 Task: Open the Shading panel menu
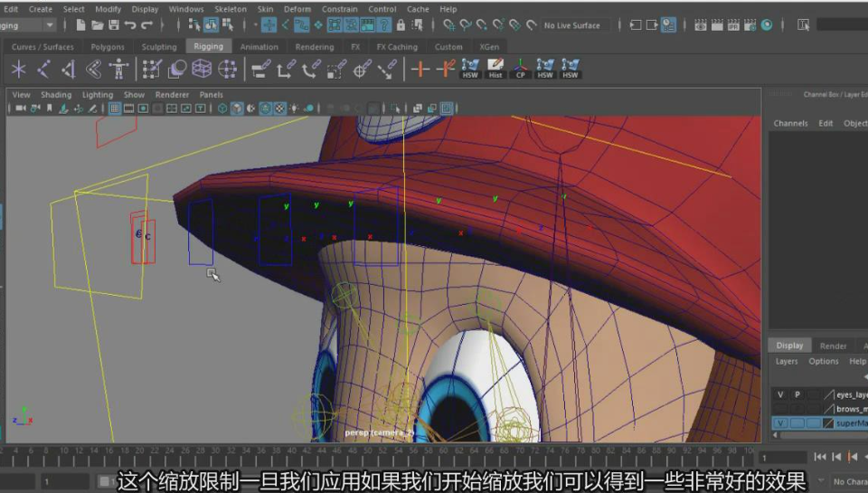tap(56, 95)
